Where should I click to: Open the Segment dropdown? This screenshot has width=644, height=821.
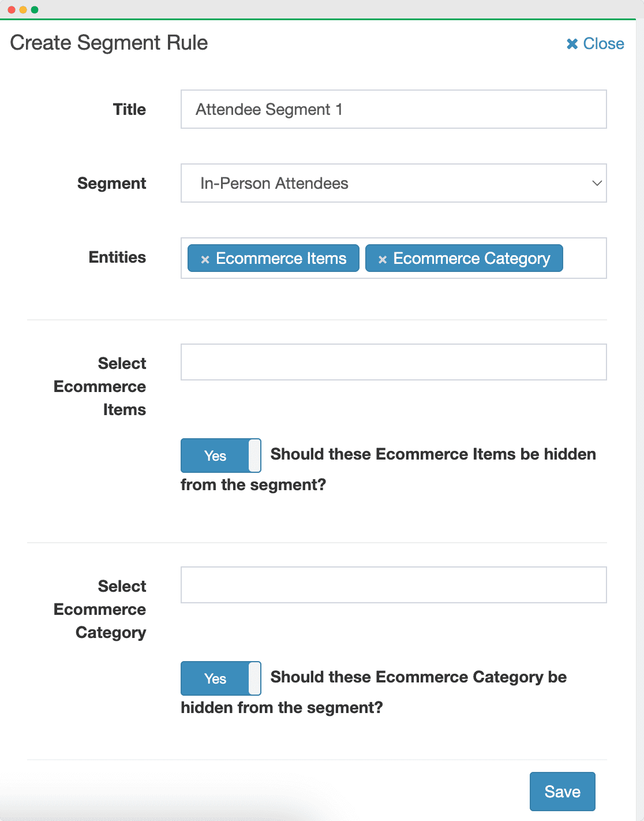tap(394, 183)
